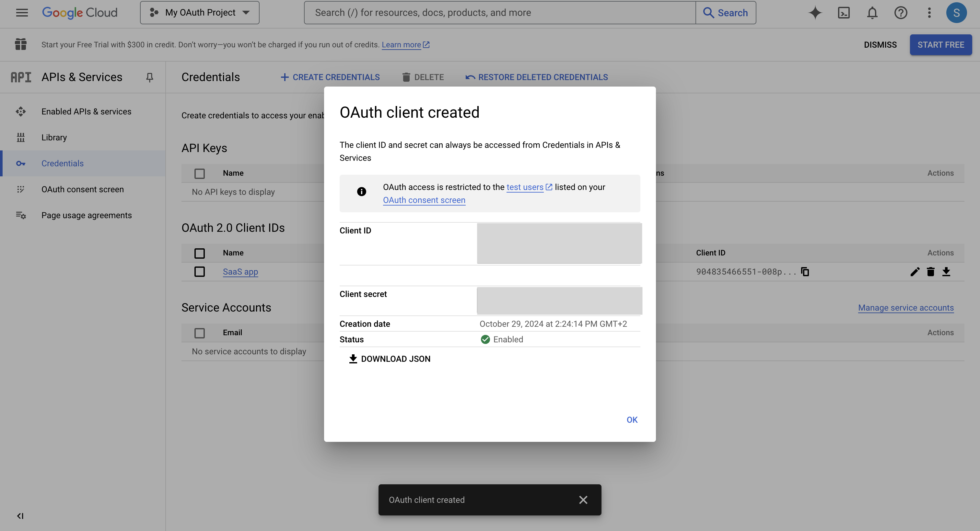The width and height of the screenshot is (980, 531).
Task: Collapse the left side navigation panel
Action: pyautogui.click(x=20, y=516)
